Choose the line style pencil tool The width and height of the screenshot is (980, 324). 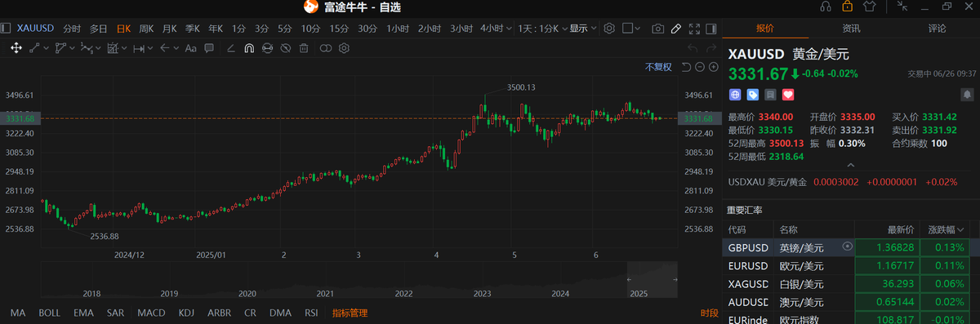[x=230, y=48]
